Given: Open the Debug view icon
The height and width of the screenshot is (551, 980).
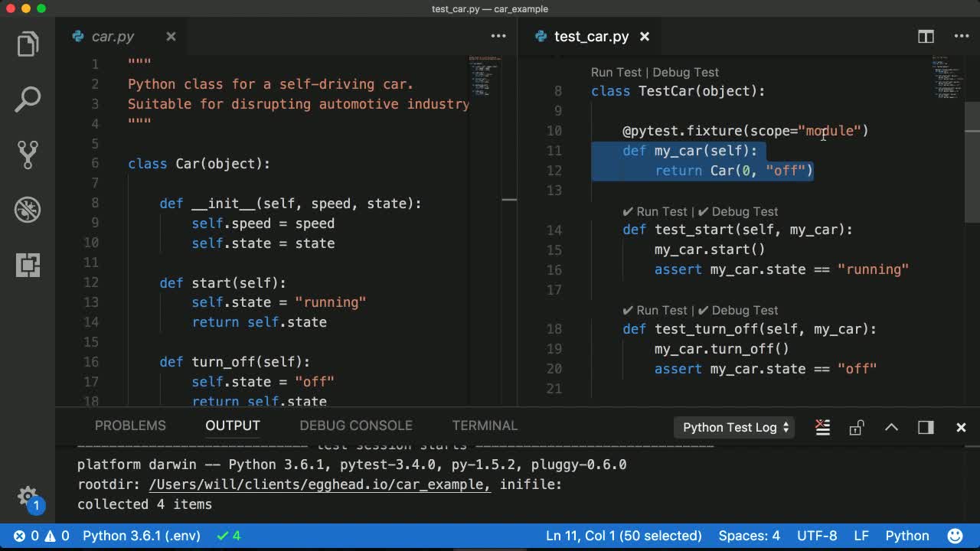Looking at the screenshot, I should 28,210.
